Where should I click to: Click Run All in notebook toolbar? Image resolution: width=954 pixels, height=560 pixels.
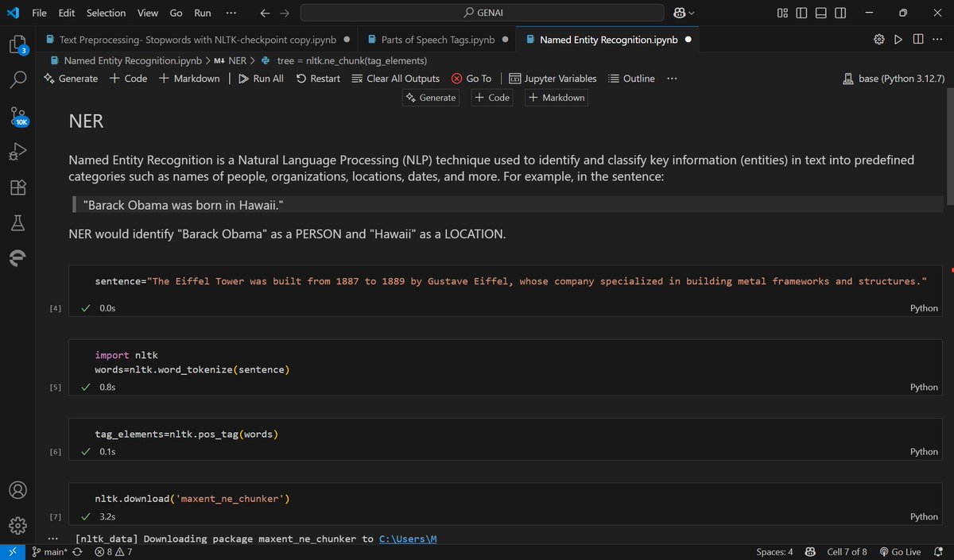click(x=261, y=78)
